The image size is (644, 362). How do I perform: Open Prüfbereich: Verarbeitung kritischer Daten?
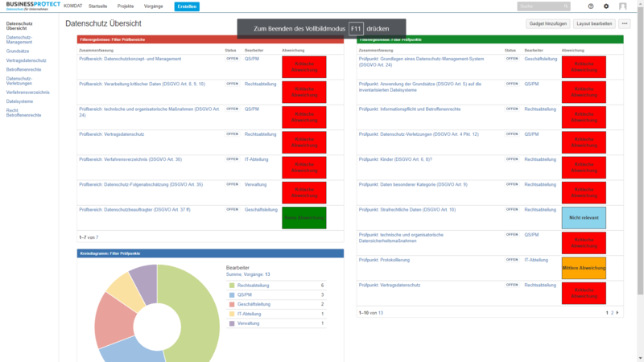[x=142, y=84]
